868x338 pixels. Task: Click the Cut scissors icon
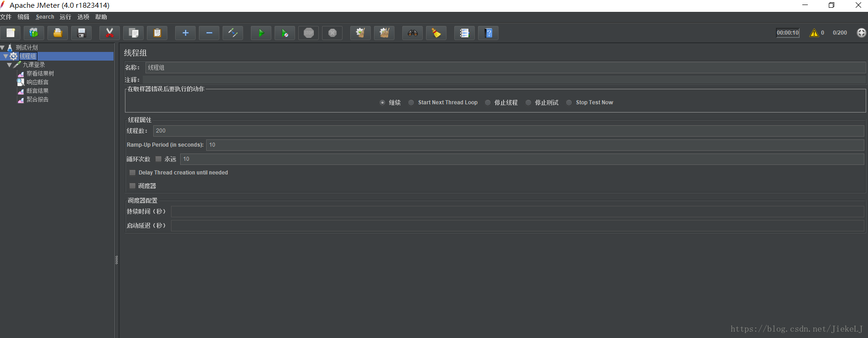click(109, 33)
